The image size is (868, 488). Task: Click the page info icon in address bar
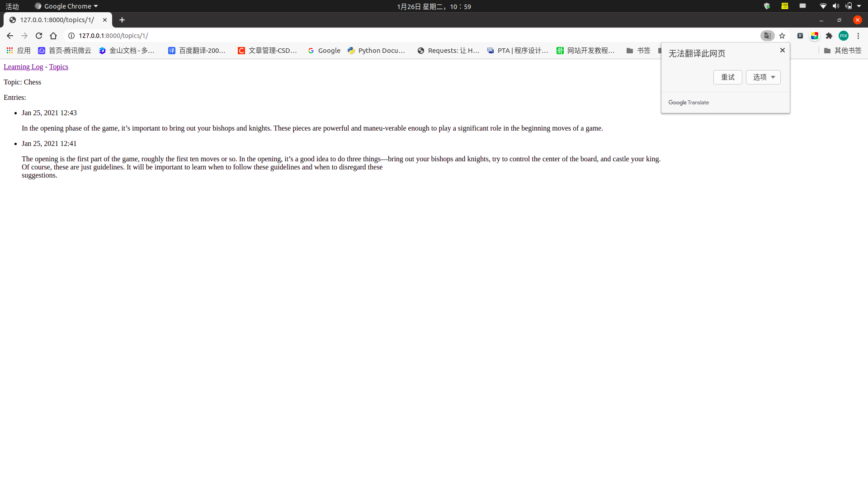click(x=71, y=36)
